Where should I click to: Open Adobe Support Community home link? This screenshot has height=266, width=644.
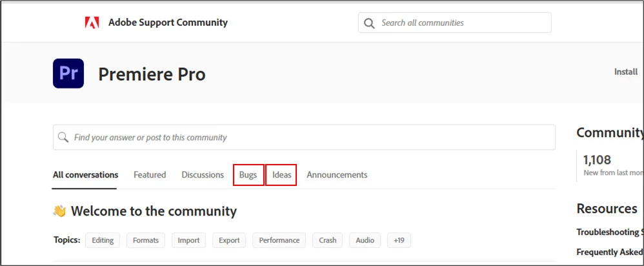tap(168, 23)
